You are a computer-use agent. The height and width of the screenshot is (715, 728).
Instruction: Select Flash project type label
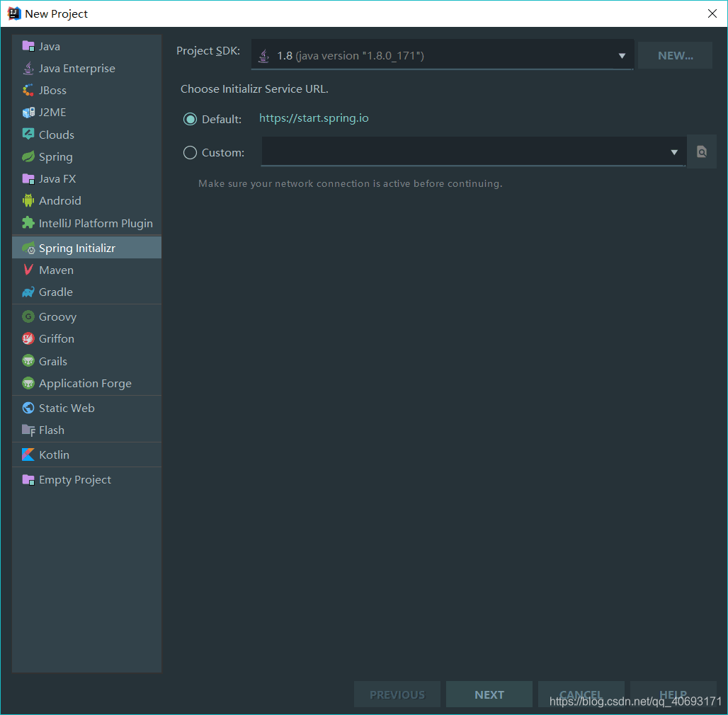[x=52, y=430]
